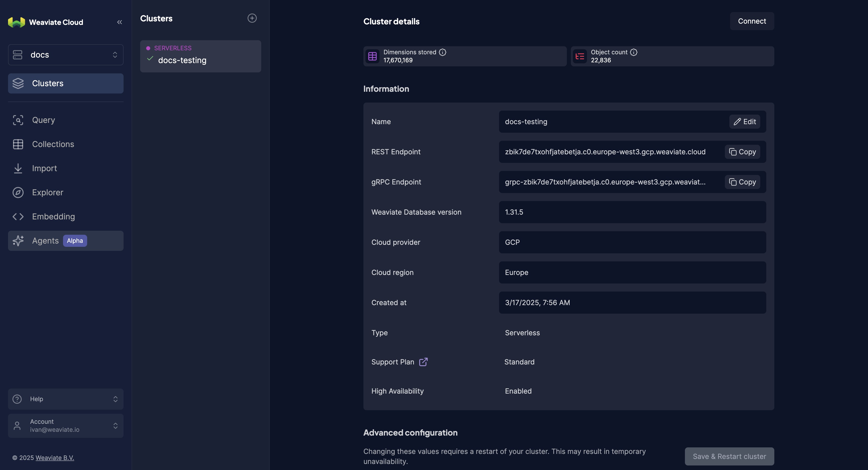The width and height of the screenshot is (868, 470).
Task: Open Agents Alpha section
Action: pyautogui.click(x=66, y=241)
